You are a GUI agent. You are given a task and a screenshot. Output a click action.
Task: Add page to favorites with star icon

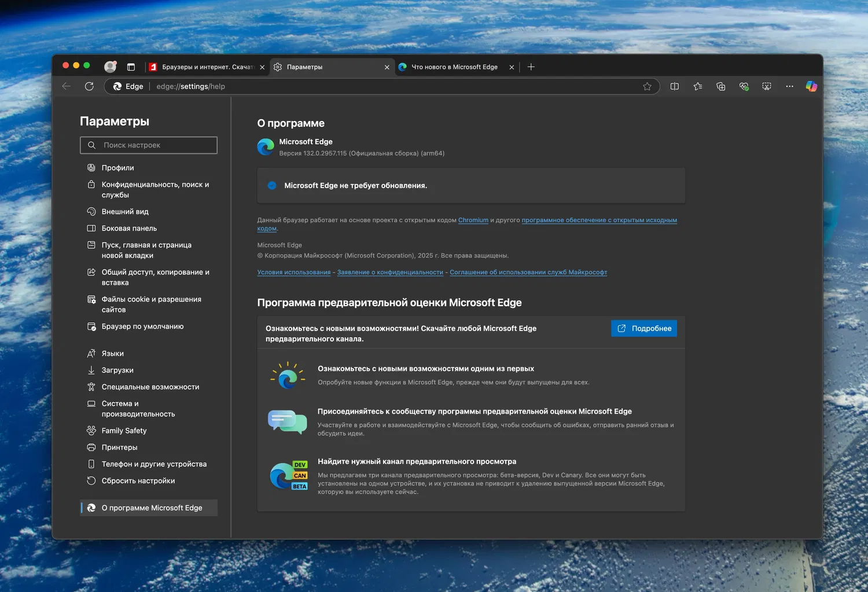pos(647,86)
